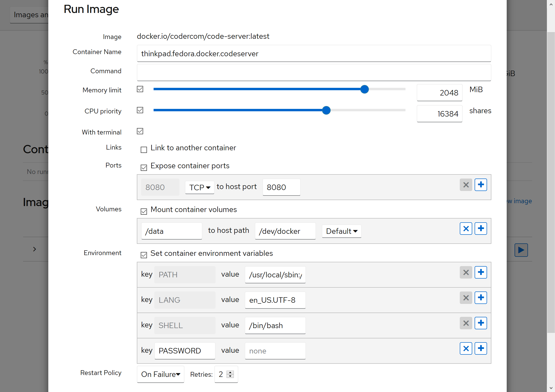The width and height of the screenshot is (555, 392).
Task: Remove the /data volume mount row
Action: 466,228
